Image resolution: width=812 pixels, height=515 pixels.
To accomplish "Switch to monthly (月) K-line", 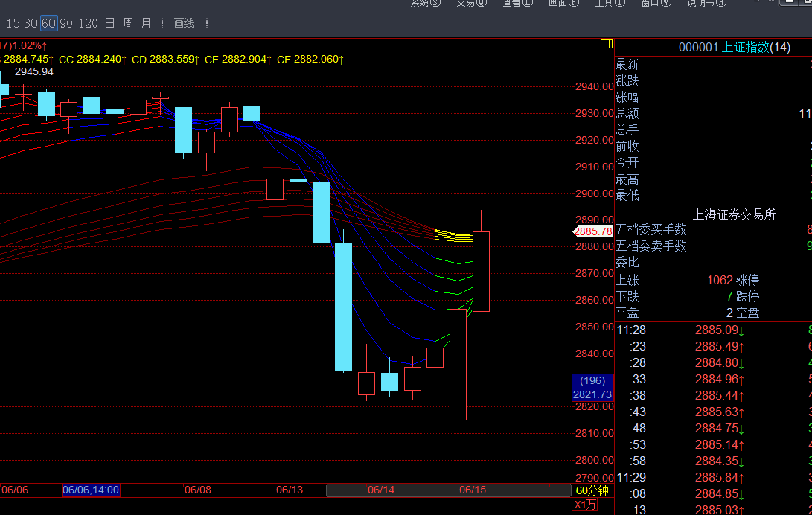I will click(x=146, y=24).
